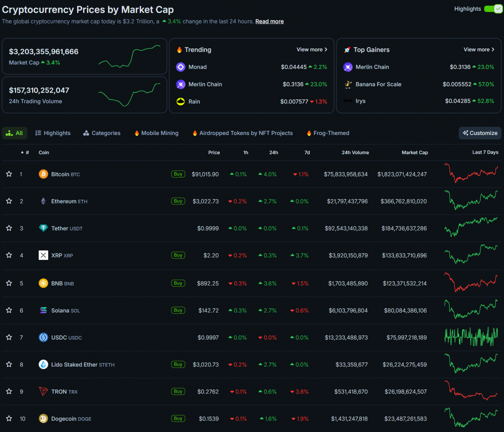Click the Bitcoin coin logo icon

pyautogui.click(x=43, y=174)
